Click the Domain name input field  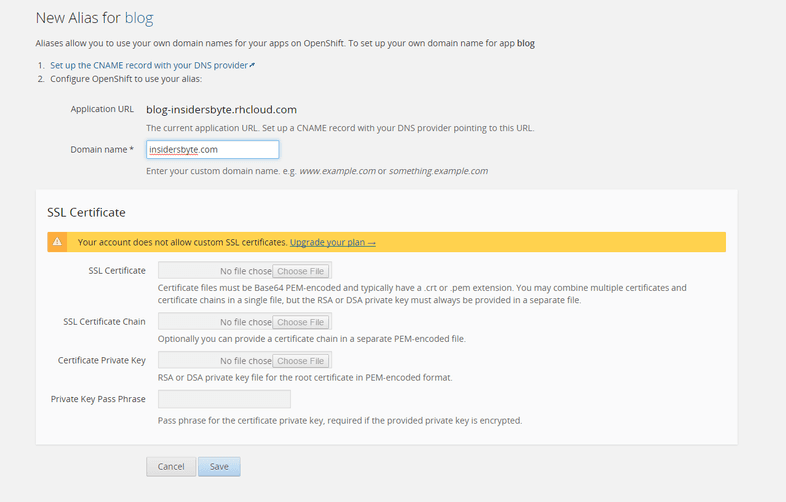click(x=213, y=149)
